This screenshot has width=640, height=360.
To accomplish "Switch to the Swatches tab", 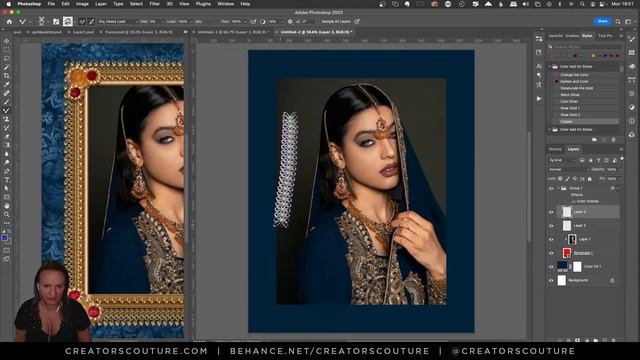I will pos(556,36).
